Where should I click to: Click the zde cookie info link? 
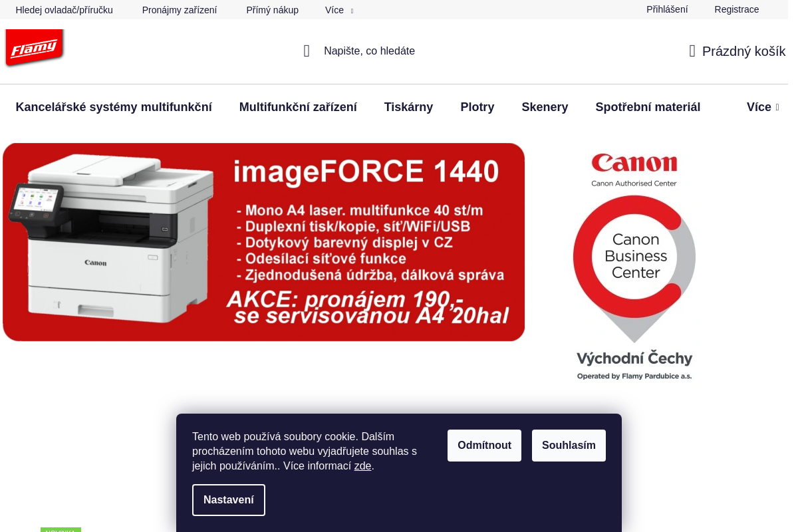pyautogui.click(x=362, y=466)
